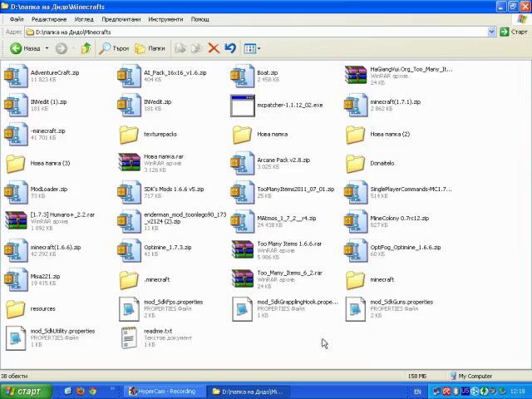Click the red Delete X toolbar icon
Viewport: 532px width, 399px height.
(x=214, y=48)
